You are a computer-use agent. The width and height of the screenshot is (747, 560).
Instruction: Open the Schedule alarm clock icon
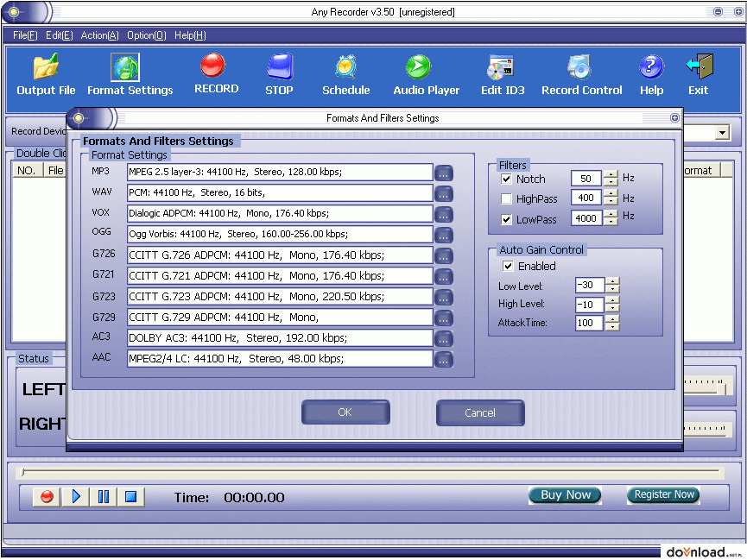coord(346,75)
